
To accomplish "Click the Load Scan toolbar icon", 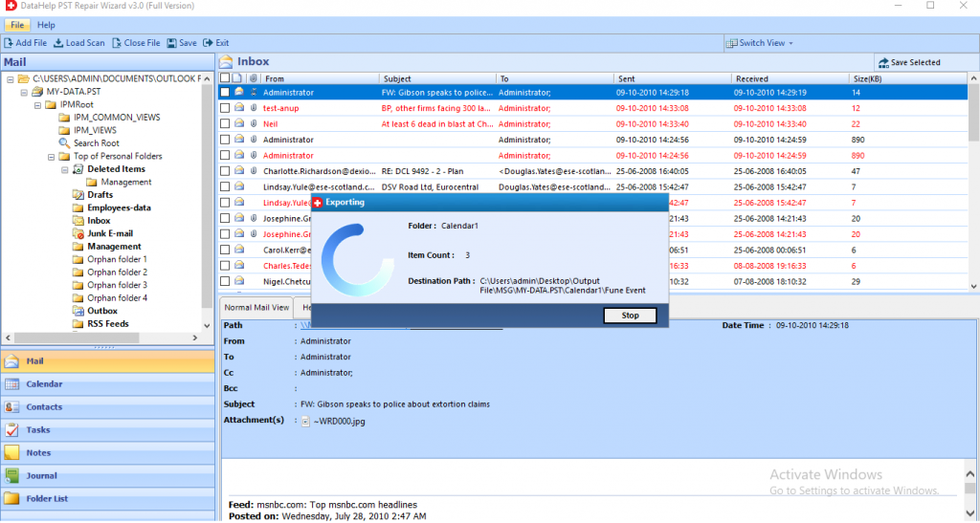I will [x=59, y=43].
